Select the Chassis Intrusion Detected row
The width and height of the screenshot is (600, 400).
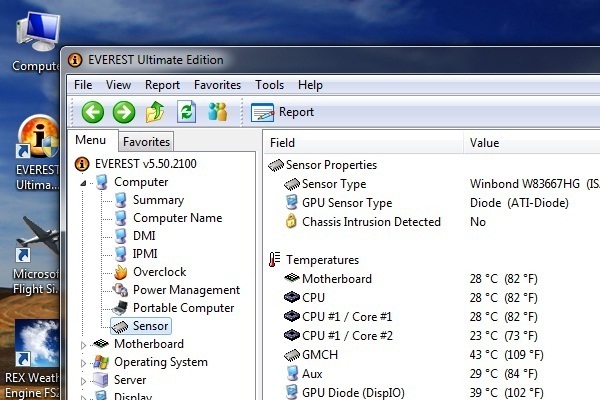(363, 222)
